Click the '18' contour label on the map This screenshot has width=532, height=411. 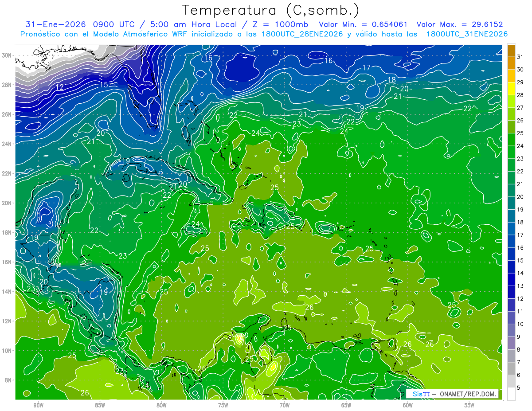tap(392, 80)
